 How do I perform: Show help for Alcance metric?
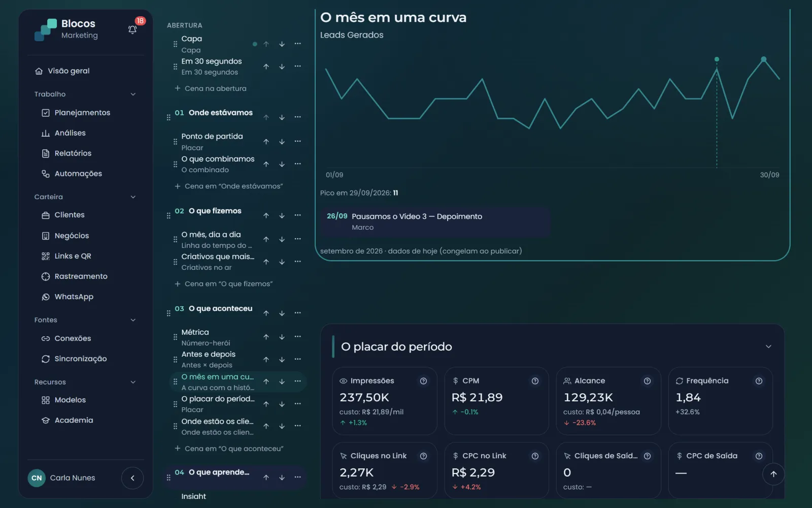(647, 381)
